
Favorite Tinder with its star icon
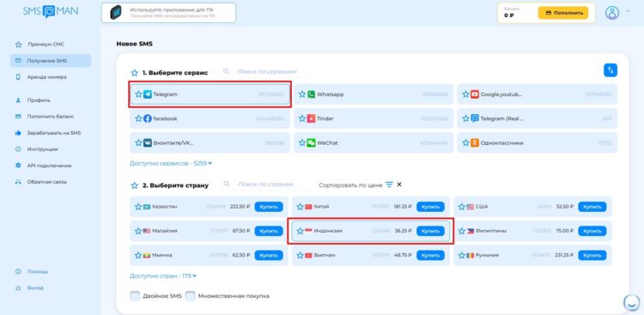point(302,118)
